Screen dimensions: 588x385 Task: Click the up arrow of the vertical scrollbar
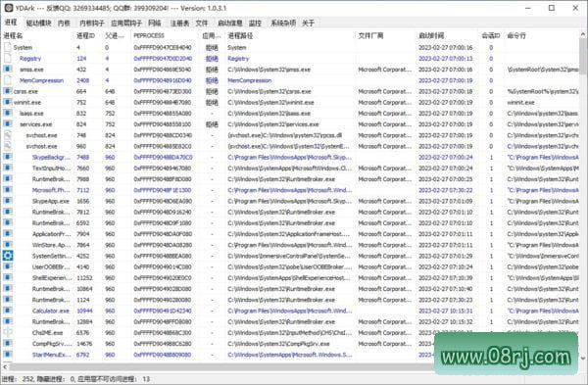pyautogui.click(x=583, y=34)
